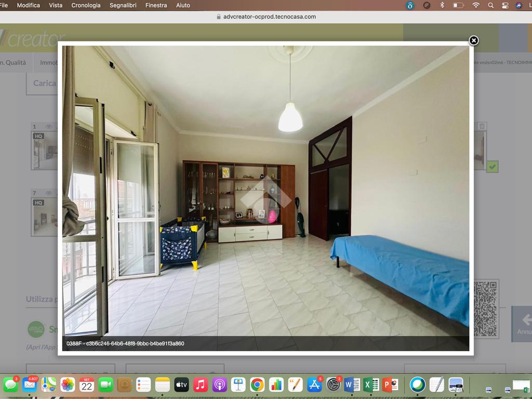Open the Segnalibri menu
Image resolution: width=532 pixels, height=399 pixels.
(123, 5)
